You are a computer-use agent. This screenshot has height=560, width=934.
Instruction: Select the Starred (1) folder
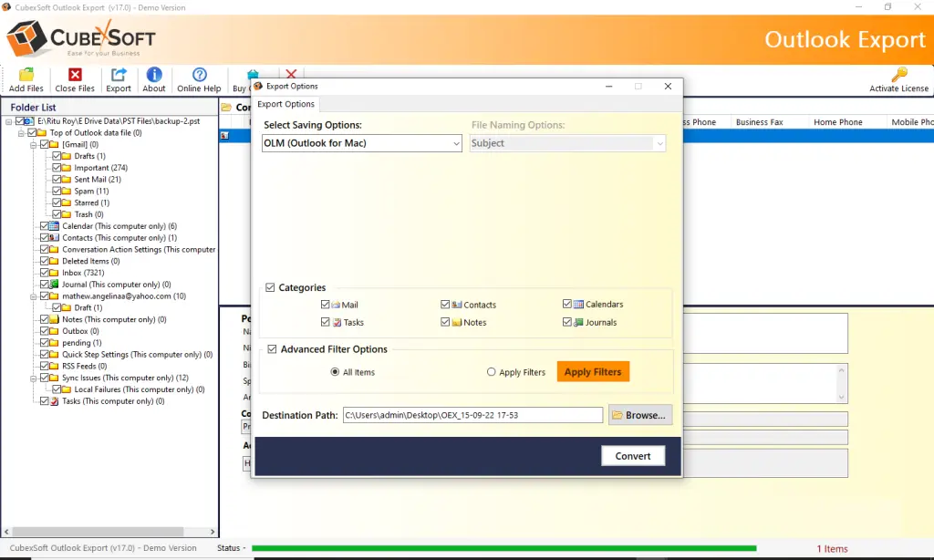point(92,202)
